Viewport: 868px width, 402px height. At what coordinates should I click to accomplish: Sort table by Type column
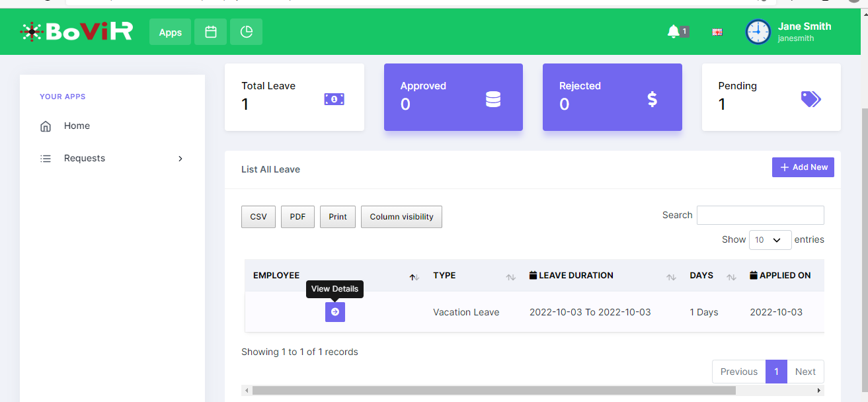tap(510, 277)
